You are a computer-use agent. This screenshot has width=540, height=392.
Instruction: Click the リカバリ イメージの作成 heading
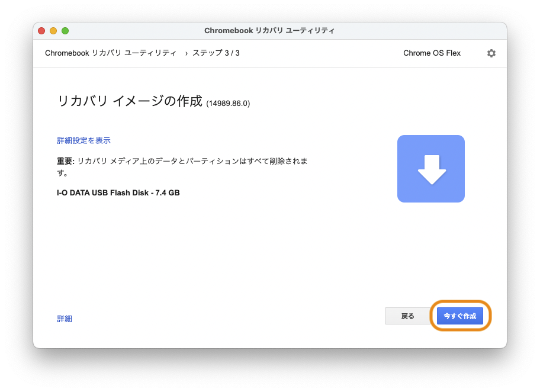click(x=130, y=101)
